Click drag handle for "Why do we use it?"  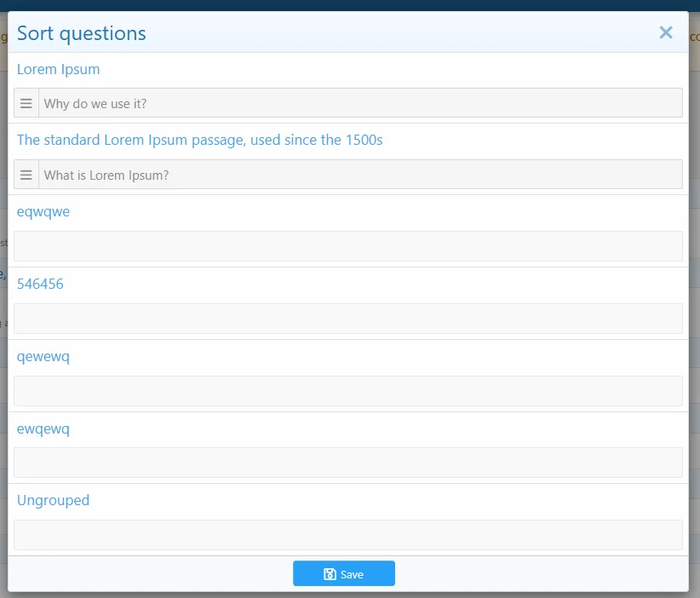pos(26,103)
